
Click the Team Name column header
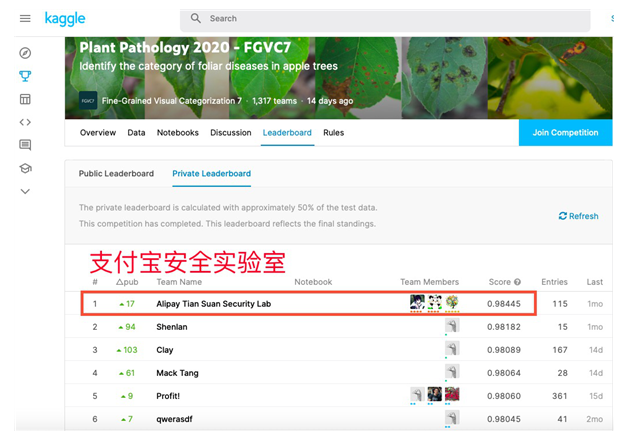coord(179,282)
